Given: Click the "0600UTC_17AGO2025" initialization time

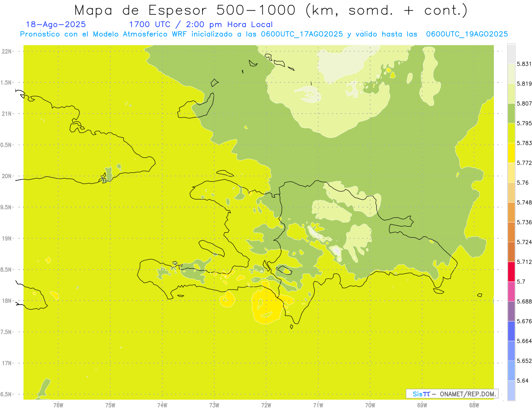Looking at the screenshot, I should click(x=302, y=34).
